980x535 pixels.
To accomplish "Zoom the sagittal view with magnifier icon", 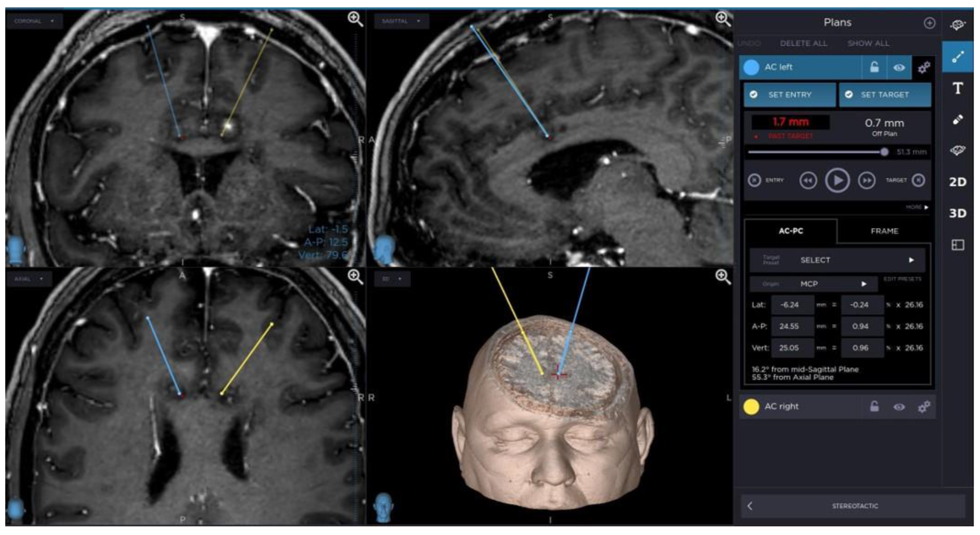I will point(723,19).
